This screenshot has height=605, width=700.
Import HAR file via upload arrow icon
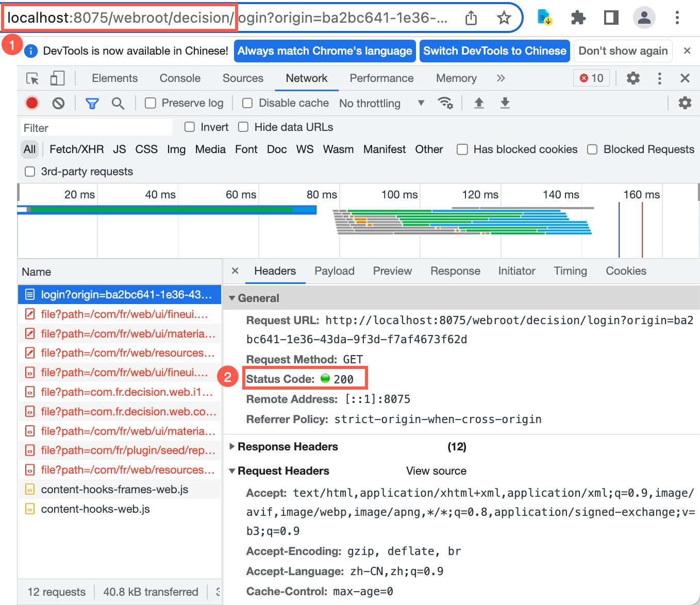click(479, 103)
